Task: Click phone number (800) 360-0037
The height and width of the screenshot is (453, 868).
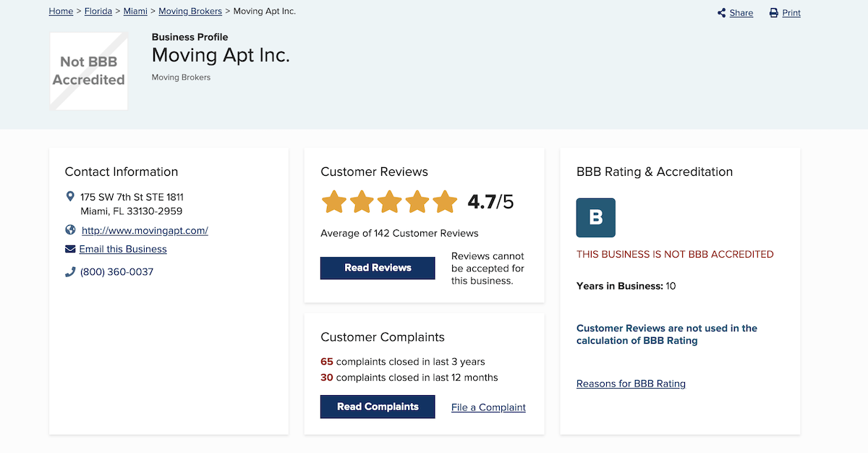Action: [x=116, y=272]
